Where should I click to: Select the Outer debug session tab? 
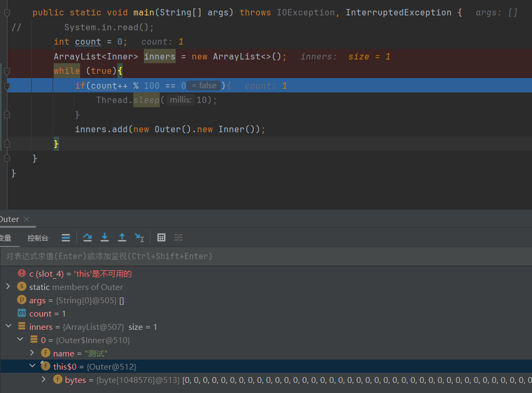pos(10,219)
